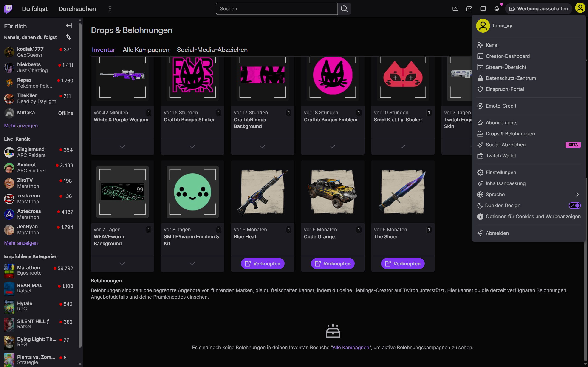Click into the Suchen search field

click(277, 9)
